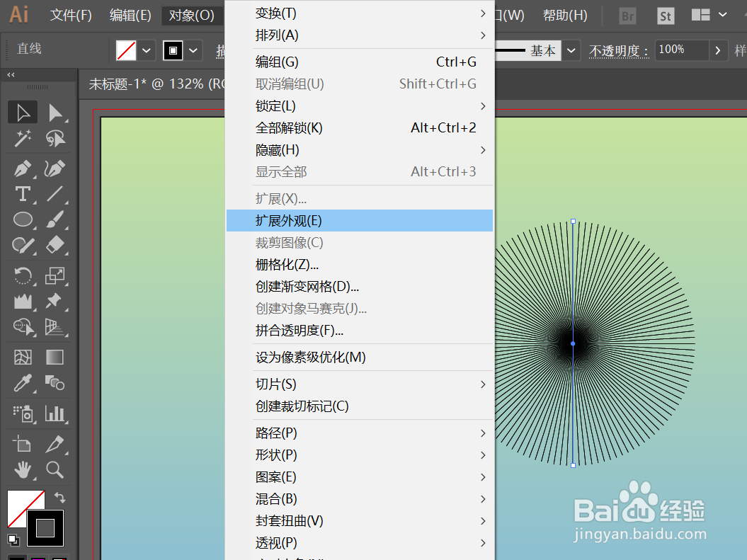The width and height of the screenshot is (747, 560).
Task: Select the Width tool
Action: tap(23, 301)
